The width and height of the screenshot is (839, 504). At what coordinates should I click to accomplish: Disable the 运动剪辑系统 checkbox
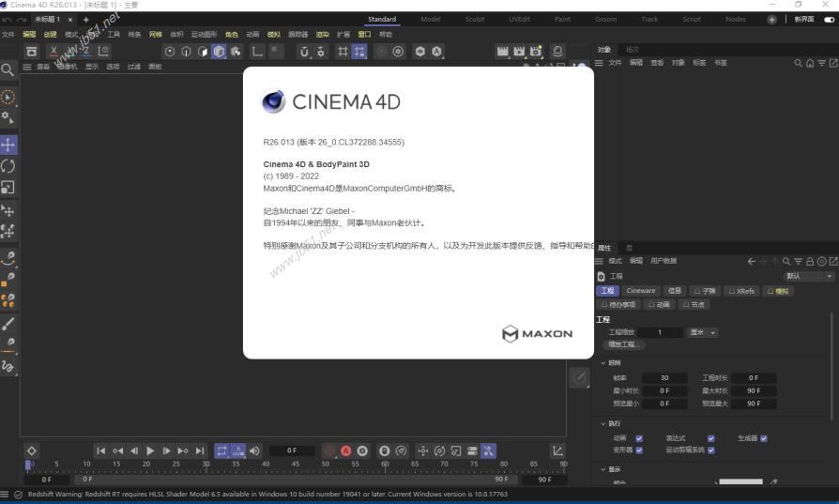[x=711, y=450]
